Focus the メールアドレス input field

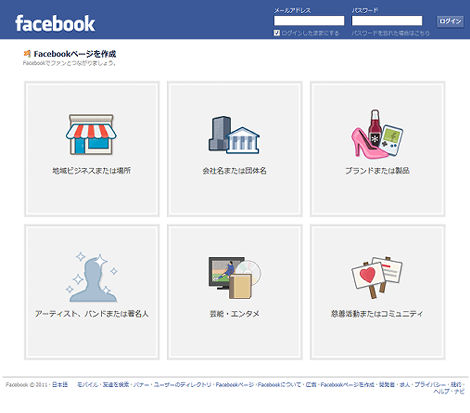tap(309, 21)
